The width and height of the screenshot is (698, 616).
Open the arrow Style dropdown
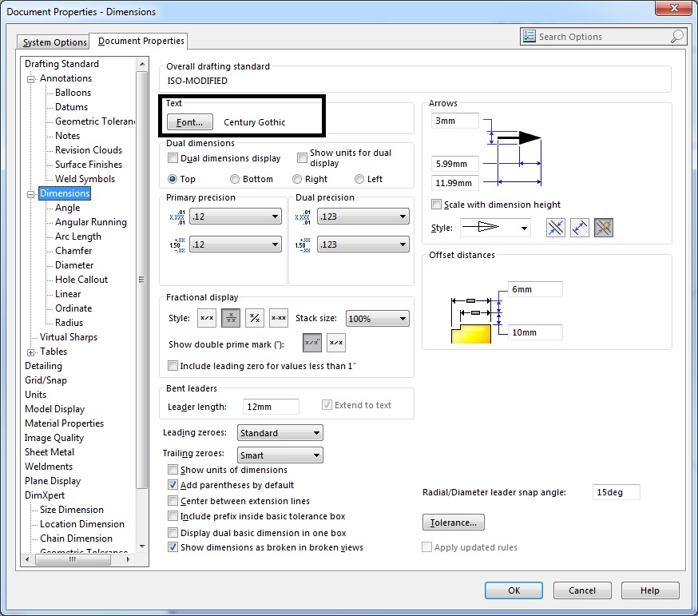(x=495, y=228)
